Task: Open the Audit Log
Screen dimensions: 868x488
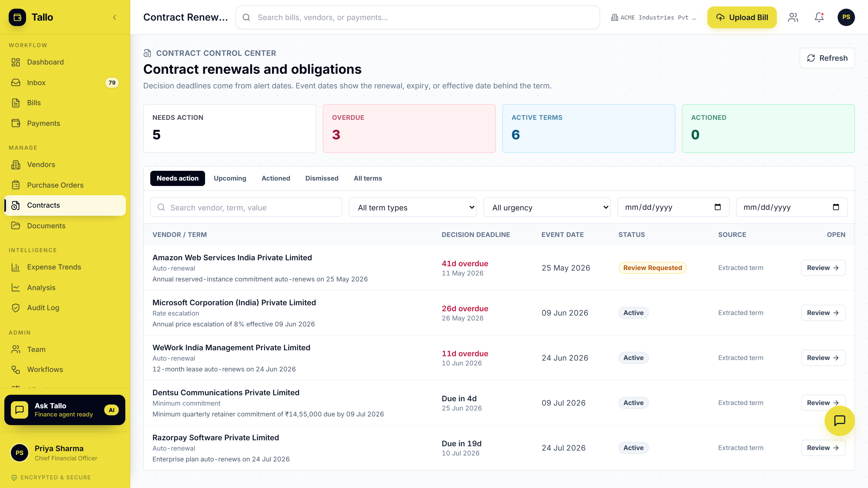Action: pyautogui.click(x=65, y=307)
